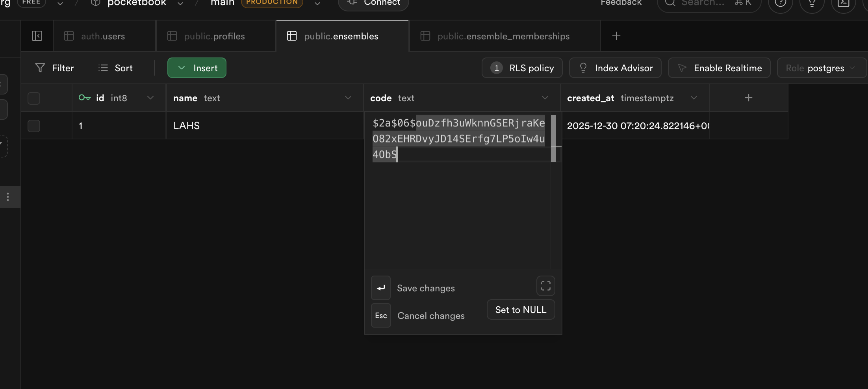Viewport: 868px width, 389px height.
Task: Click the add column plus icon
Action: 748,98
